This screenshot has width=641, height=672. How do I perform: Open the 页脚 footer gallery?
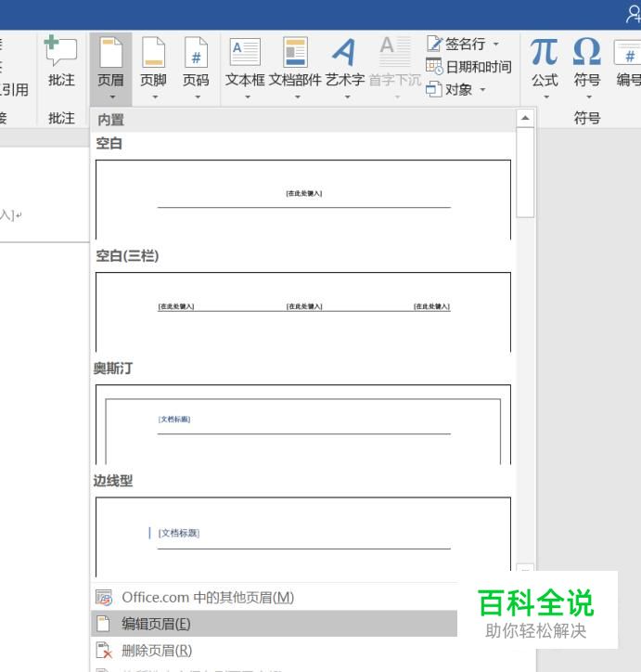point(153,68)
